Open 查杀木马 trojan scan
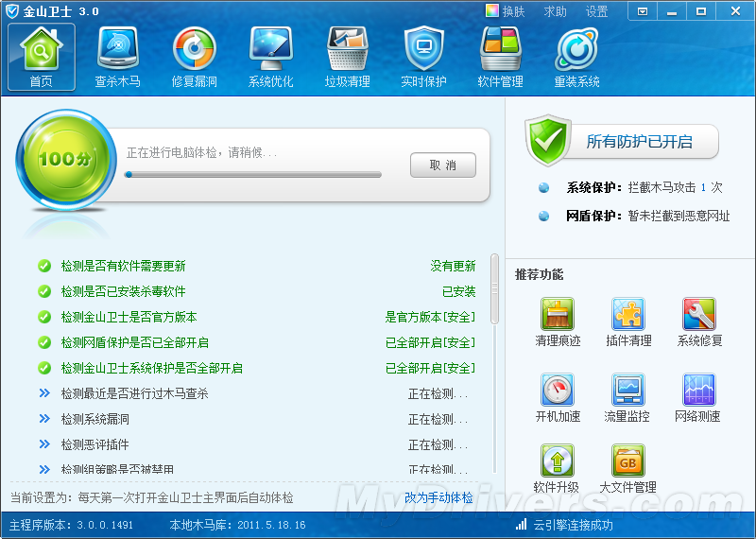Screen dimensions: 756x539 [x=117, y=57]
